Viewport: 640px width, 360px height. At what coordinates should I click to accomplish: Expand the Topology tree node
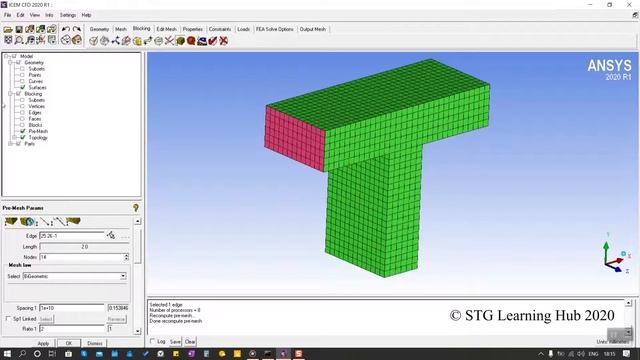[x=15, y=138]
